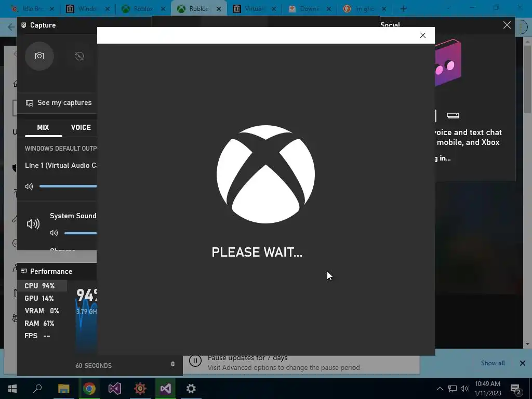Go back with the browser back arrow
Screen dimensions: 532x399
point(11,27)
